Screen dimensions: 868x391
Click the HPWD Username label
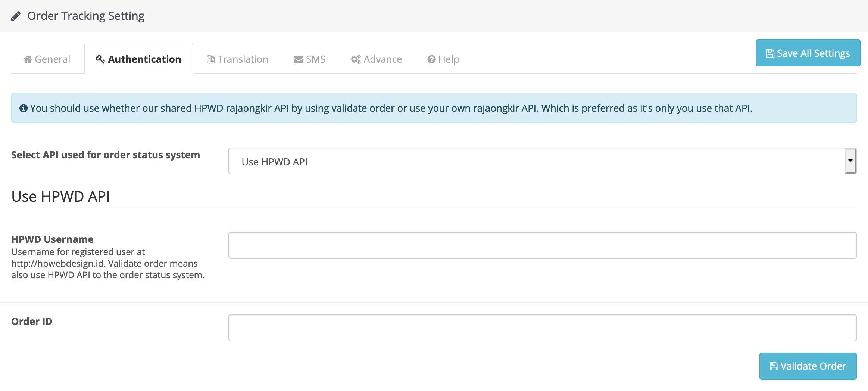click(x=52, y=239)
